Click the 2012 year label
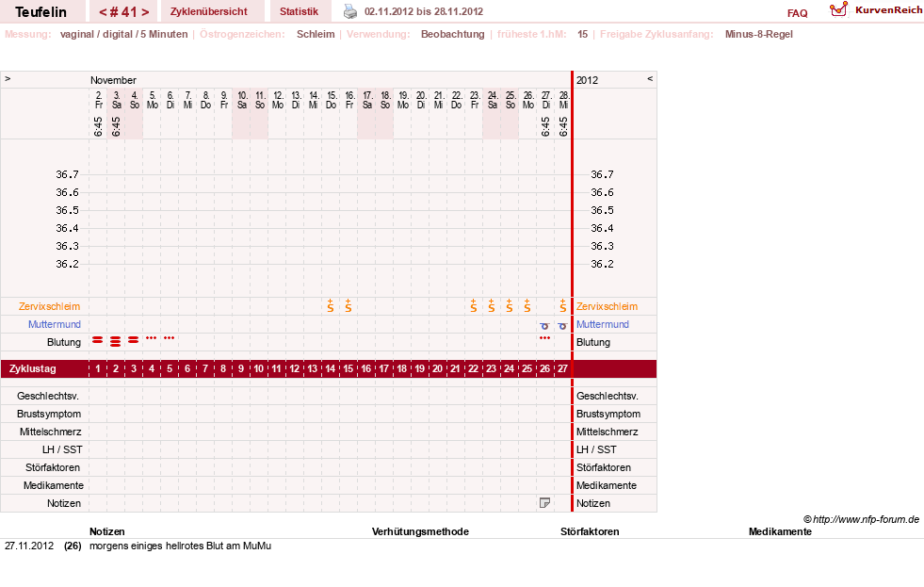This screenshot has height=587, width=924. click(x=587, y=80)
